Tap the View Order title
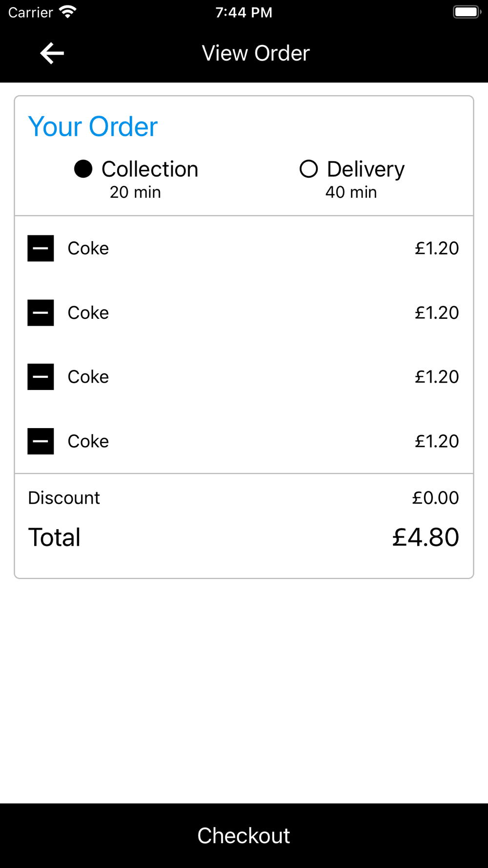The height and width of the screenshot is (868, 488). [x=256, y=53]
